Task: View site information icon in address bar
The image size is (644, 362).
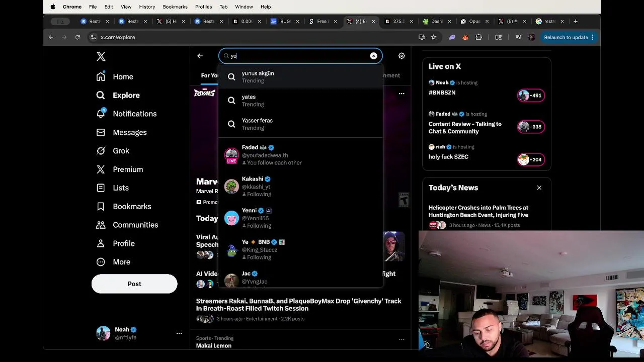Action: [x=93, y=37]
